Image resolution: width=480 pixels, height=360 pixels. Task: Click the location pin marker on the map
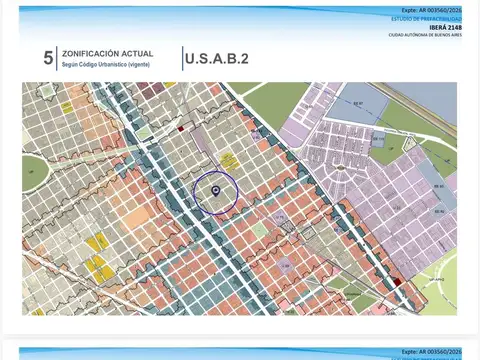point(216,191)
